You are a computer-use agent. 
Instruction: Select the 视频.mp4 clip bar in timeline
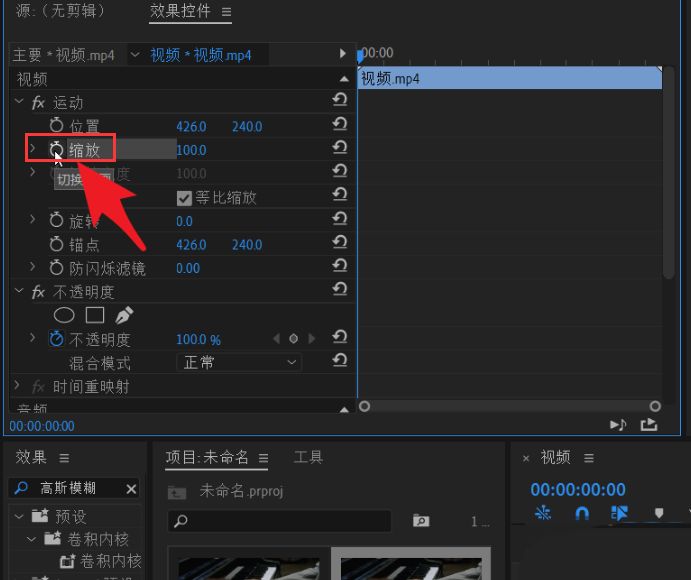coord(510,78)
